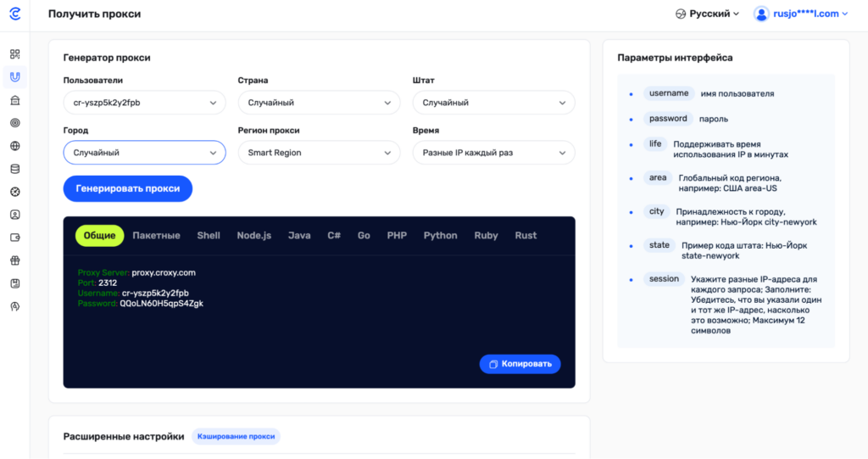The height and width of the screenshot is (459, 868).
Task: Click the password value QQoLN60H5qpS4Zgk
Action: (162, 303)
